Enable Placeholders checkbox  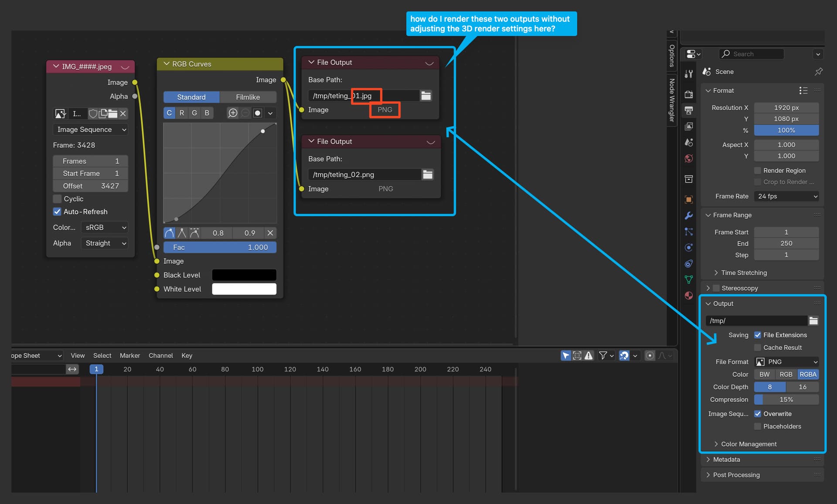pos(758,427)
